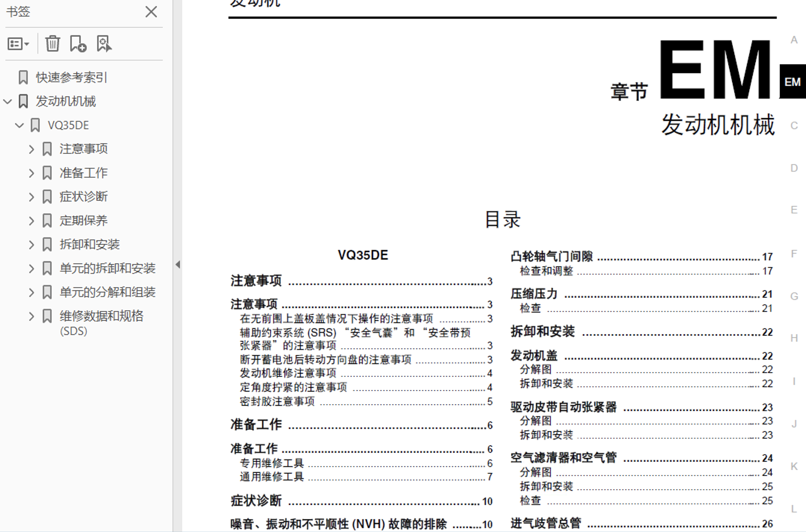Jump to section K index tab
The height and width of the screenshot is (532, 806).
point(794,466)
